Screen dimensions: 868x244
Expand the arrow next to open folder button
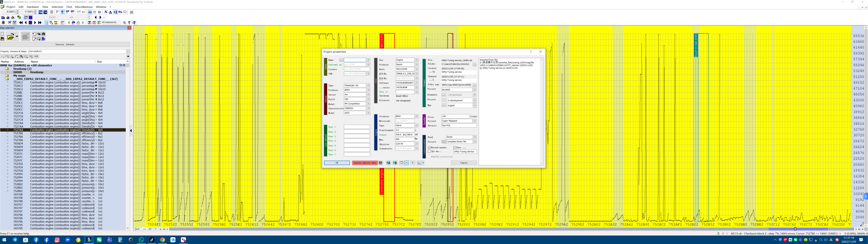point(17,36)
